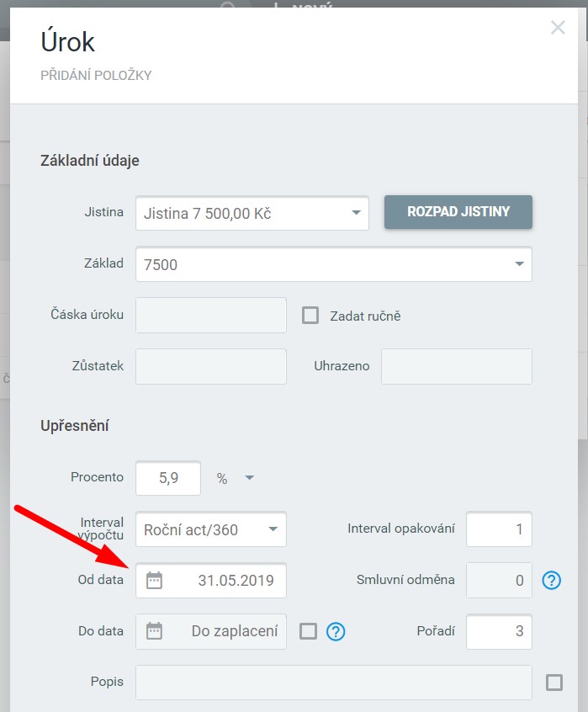Open help icon beside Do data checkbox
This screenshot has width=588, height=712.
pyautogui.click(x=336, y=631)
